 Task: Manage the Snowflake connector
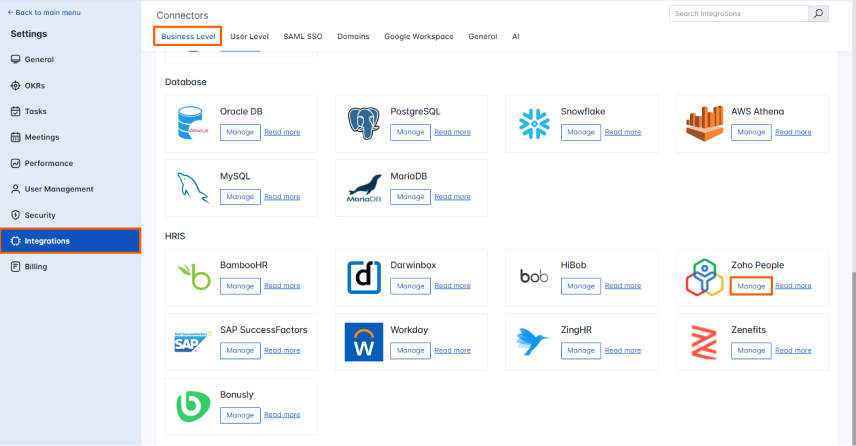(581, 132)
